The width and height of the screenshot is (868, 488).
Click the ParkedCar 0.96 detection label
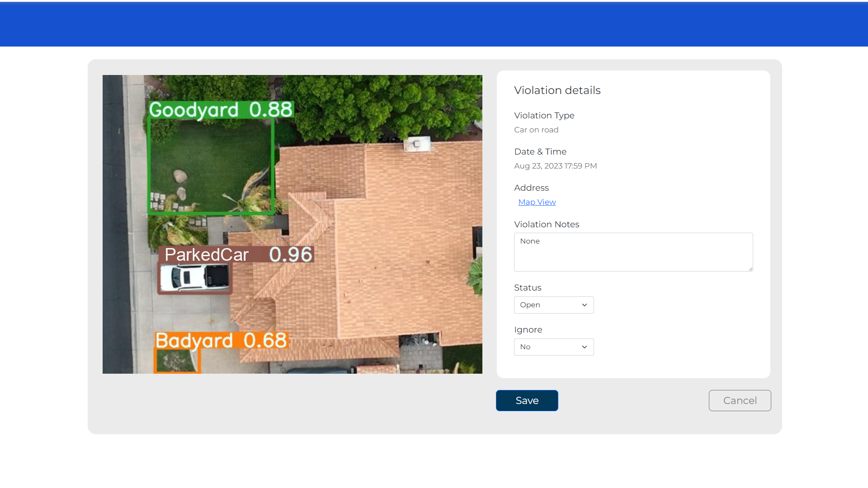tap(237, 254)
